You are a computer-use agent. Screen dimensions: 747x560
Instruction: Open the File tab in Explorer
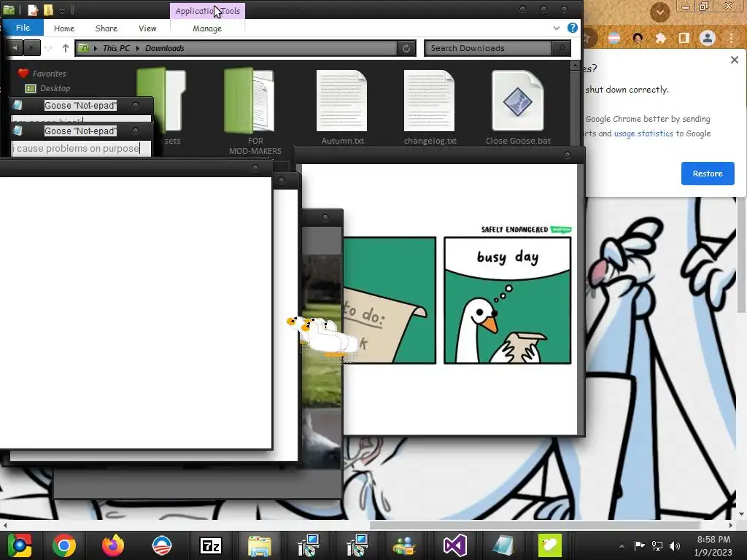(x=23, y=28)
